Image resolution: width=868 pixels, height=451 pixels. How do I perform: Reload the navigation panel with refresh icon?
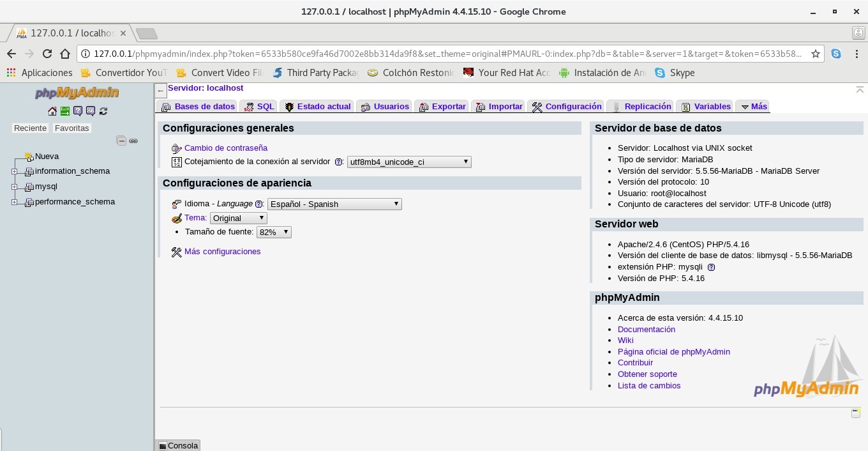click(103, 111)
